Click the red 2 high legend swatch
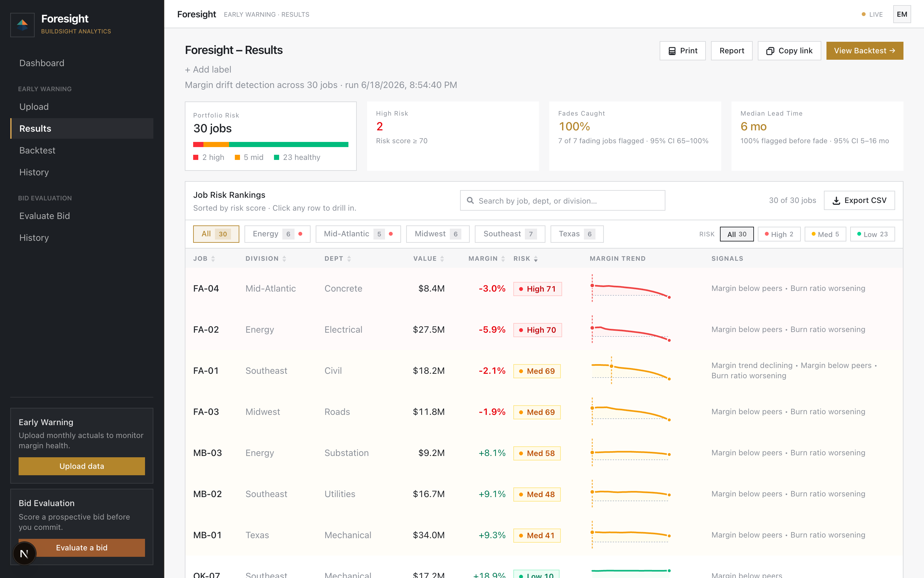924x578 pixels. click(196, 157)
